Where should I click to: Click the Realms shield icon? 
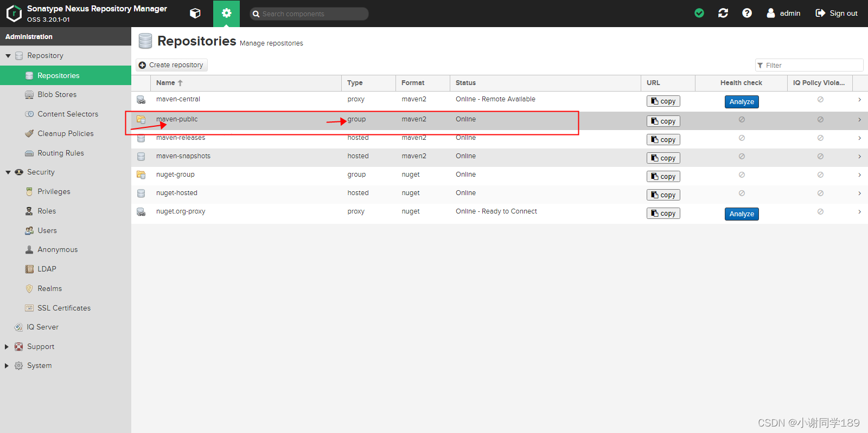pyautogui.click(x=29, y=288)
